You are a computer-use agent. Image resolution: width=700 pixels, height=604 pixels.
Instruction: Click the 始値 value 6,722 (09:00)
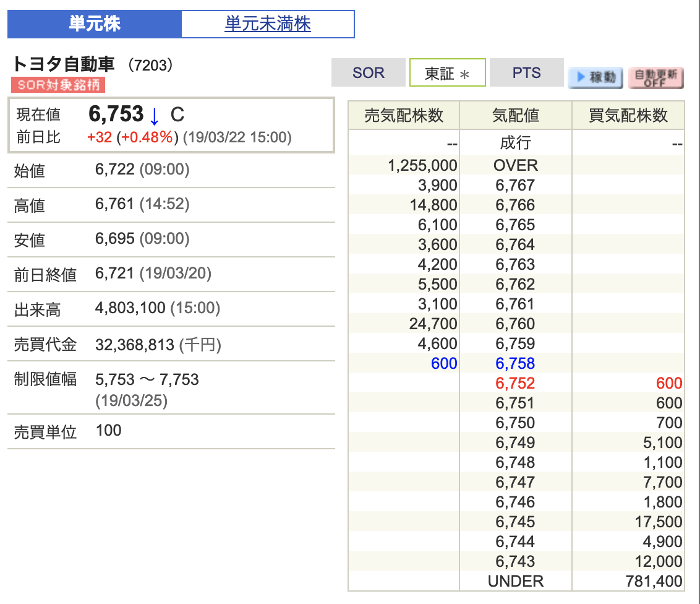pyautogui.click(x=142, y=170)
